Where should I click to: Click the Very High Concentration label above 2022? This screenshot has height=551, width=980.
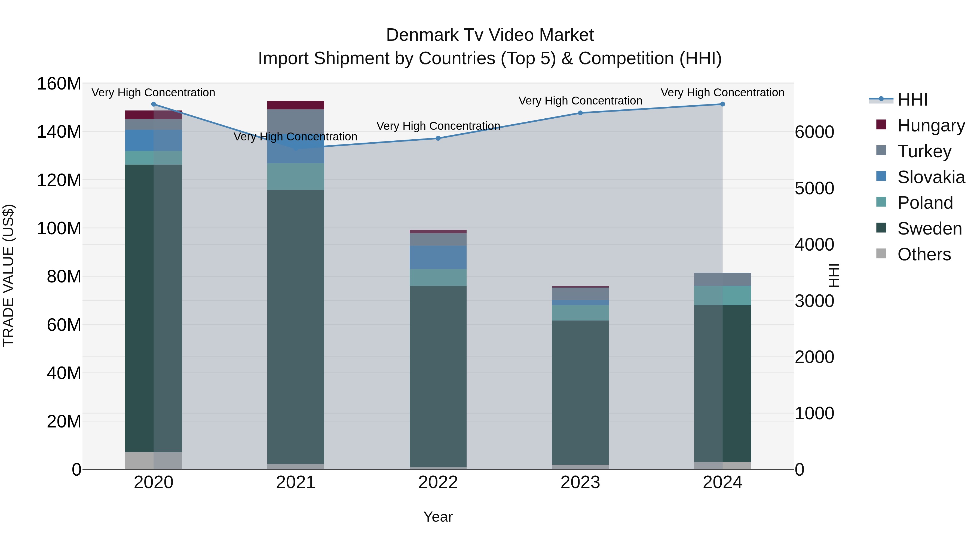pos(438,126)
